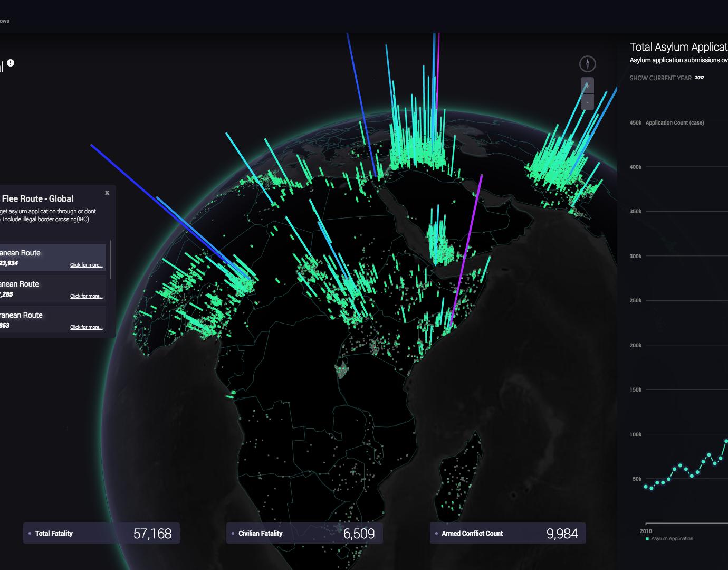Select the Civilian Fatality stat card

[x=304, y=533]
